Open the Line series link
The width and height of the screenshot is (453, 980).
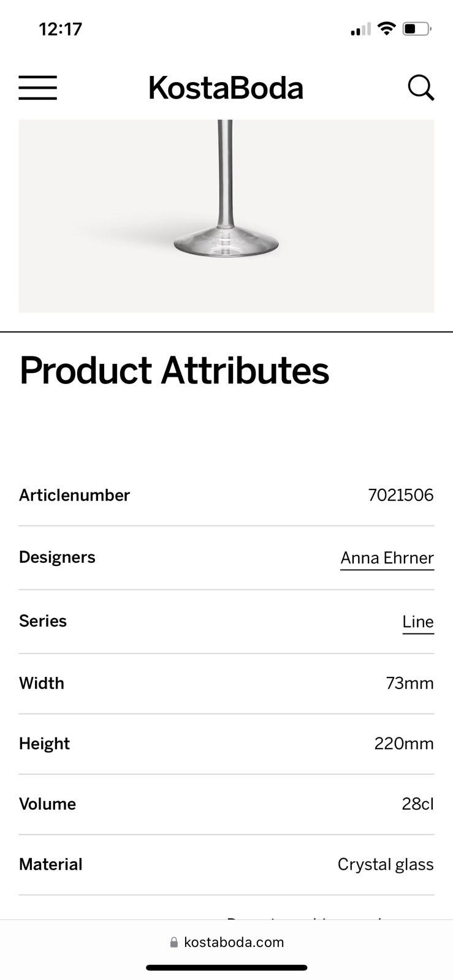418,622
